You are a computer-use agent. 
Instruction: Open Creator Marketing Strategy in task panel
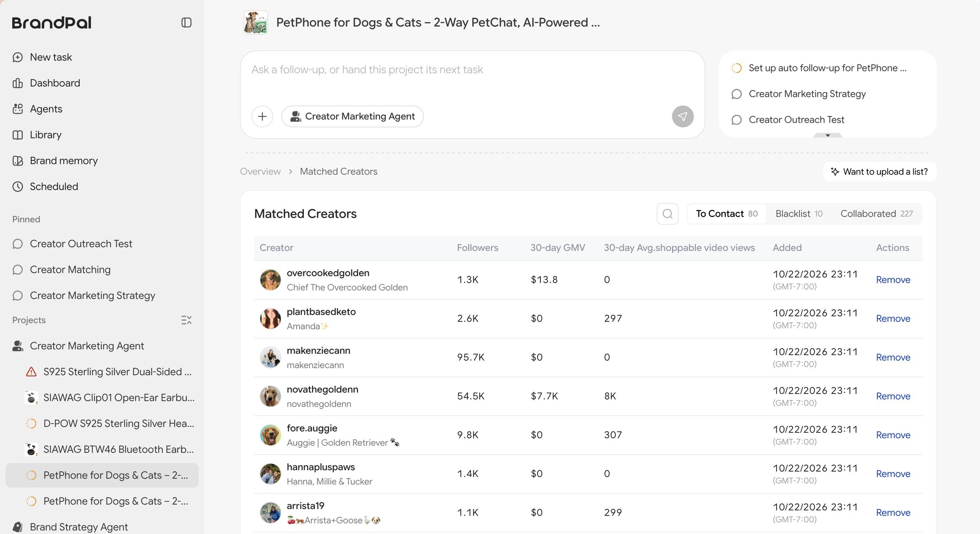(x=798, y=94)
